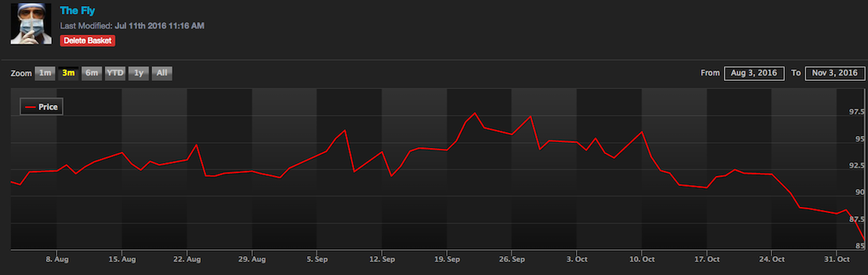Click the 10. Oct axis date label
The height and width of the screenshot is (275, 868).
click(642, 259)
